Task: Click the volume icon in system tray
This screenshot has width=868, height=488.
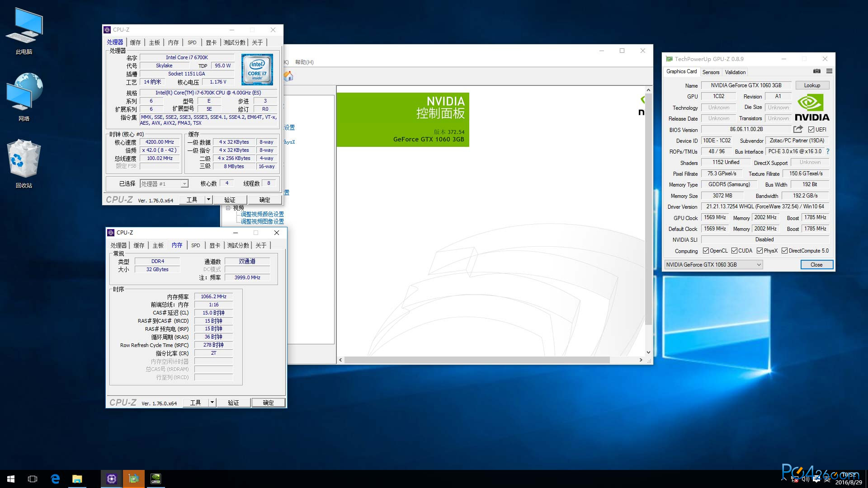Action: [806, 479]
